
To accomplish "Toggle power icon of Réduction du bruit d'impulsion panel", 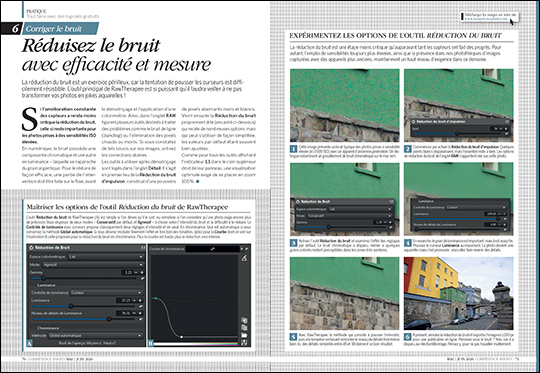I will (x=413, y=122).
